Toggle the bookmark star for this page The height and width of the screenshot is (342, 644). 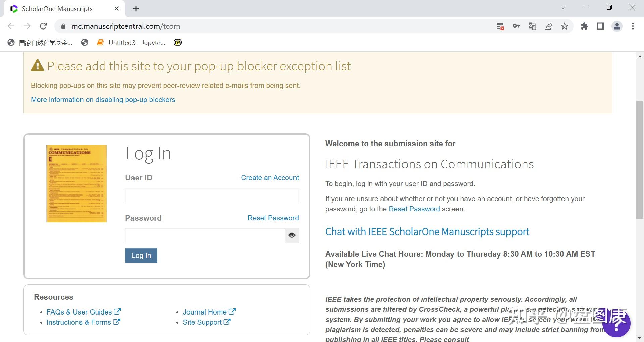pyautogui.click(x=565, y=26)
